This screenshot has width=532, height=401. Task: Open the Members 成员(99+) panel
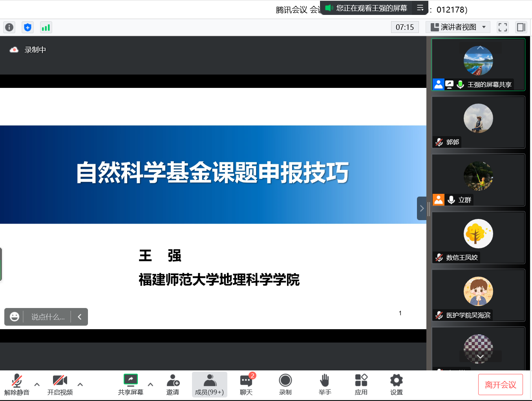pos(210,384)
